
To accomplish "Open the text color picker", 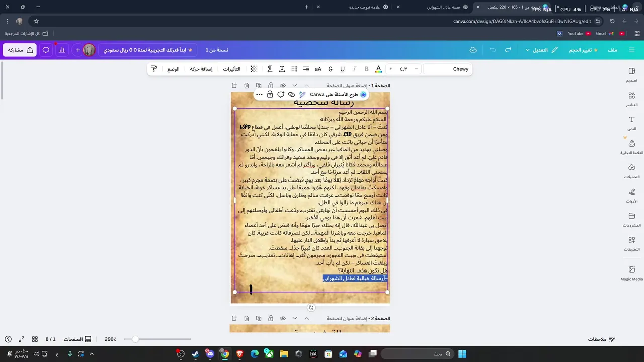I will [379, 69].
